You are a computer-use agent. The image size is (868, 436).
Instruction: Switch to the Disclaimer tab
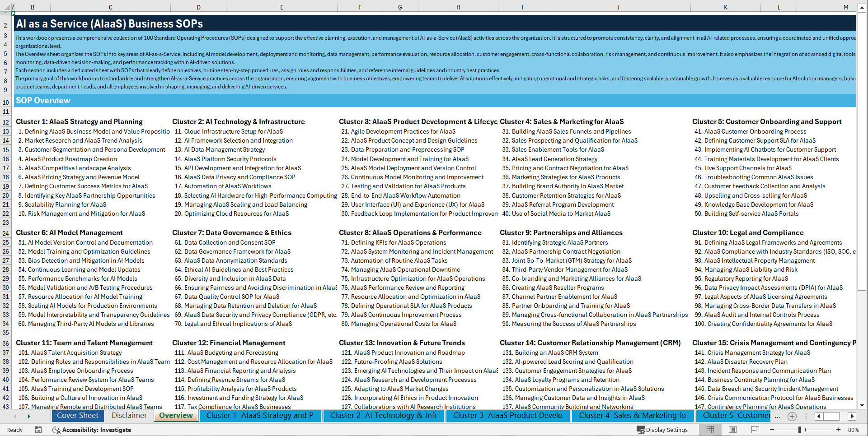coord(129,416)
